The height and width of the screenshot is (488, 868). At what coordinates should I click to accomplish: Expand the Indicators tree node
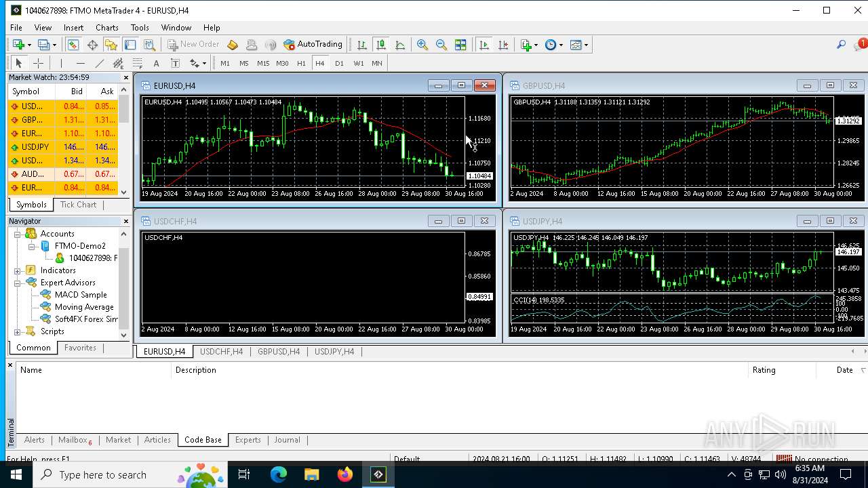click(x=18, y=270)
